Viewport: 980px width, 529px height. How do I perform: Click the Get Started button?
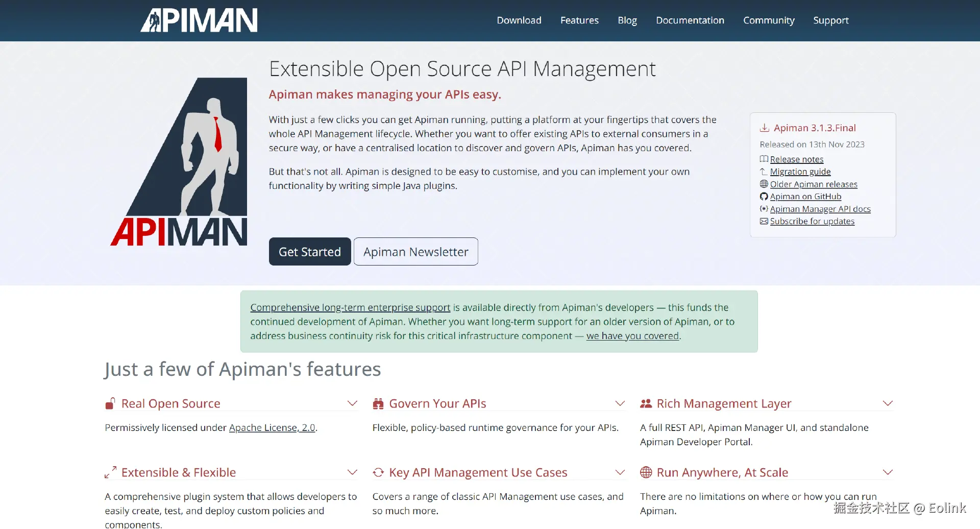pos(310,252)
